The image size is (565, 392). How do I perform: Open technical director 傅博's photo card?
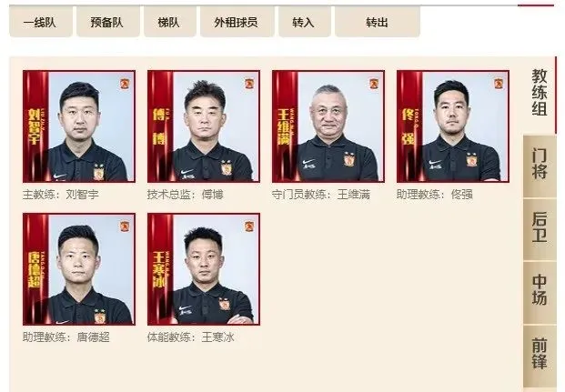click(204, 126)
